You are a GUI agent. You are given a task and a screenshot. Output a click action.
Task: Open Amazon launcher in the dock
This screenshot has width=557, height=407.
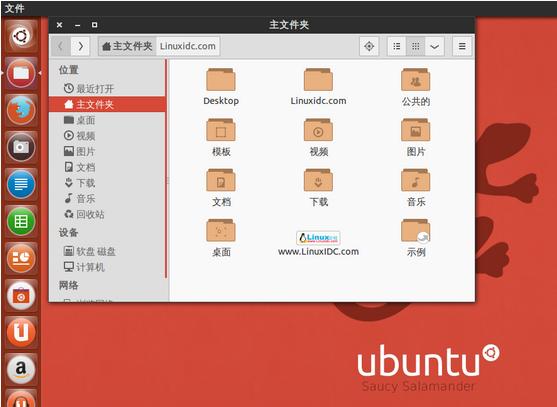pos(21,369)
